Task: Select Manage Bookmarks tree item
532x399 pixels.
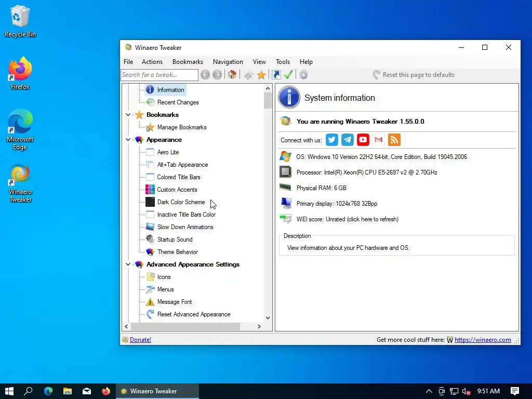Action: click(x=182, y=127)
